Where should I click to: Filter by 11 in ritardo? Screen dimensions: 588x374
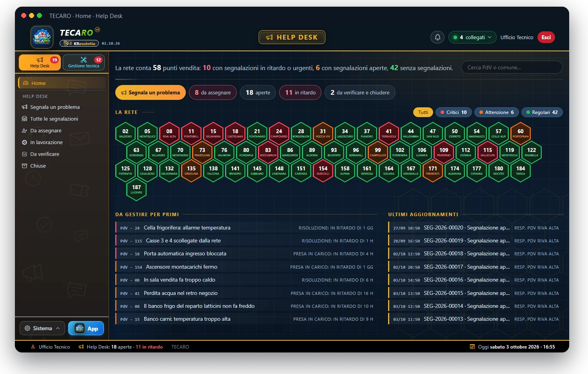(x=300, y=92)
